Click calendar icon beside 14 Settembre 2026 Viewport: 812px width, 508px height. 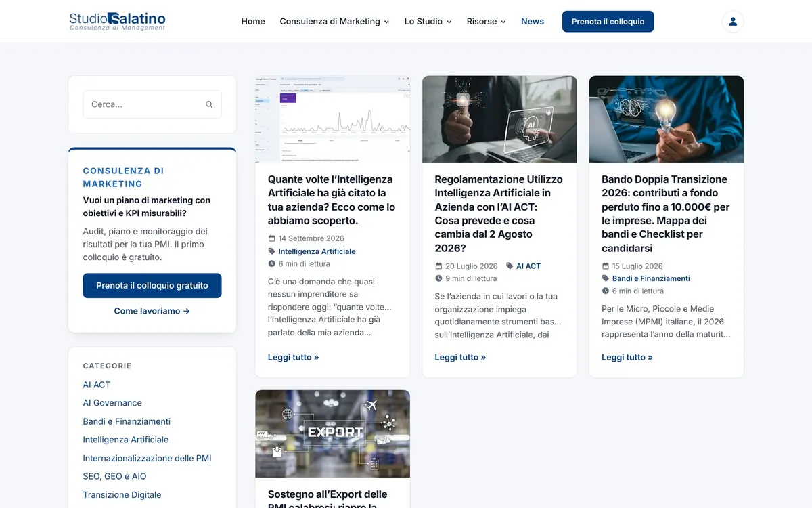point(272,238)
